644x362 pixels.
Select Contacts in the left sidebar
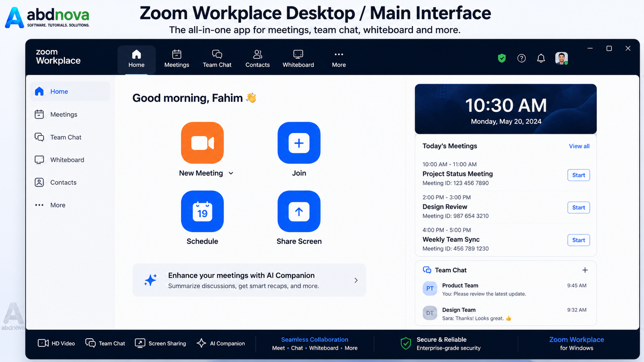70,182
